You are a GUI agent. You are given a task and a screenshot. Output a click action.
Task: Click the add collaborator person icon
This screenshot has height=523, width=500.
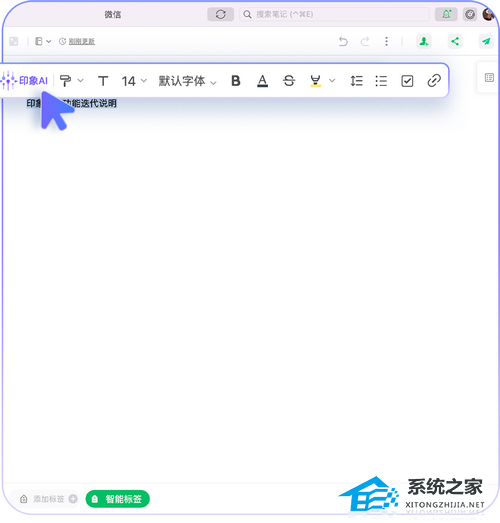click(424, 41)
